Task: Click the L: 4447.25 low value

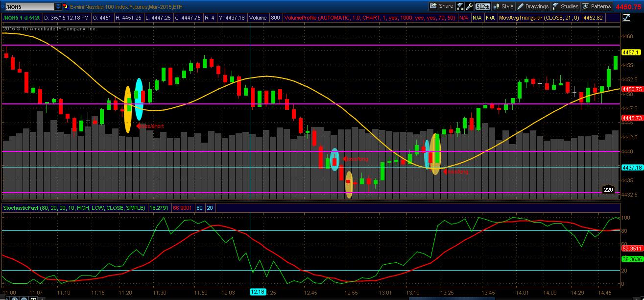Action: 160,18
